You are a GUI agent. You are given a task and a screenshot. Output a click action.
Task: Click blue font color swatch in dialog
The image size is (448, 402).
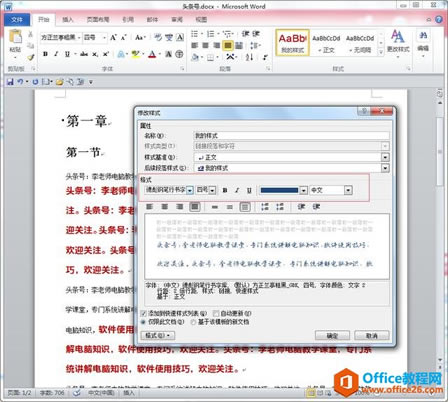[x=279, y=190]
